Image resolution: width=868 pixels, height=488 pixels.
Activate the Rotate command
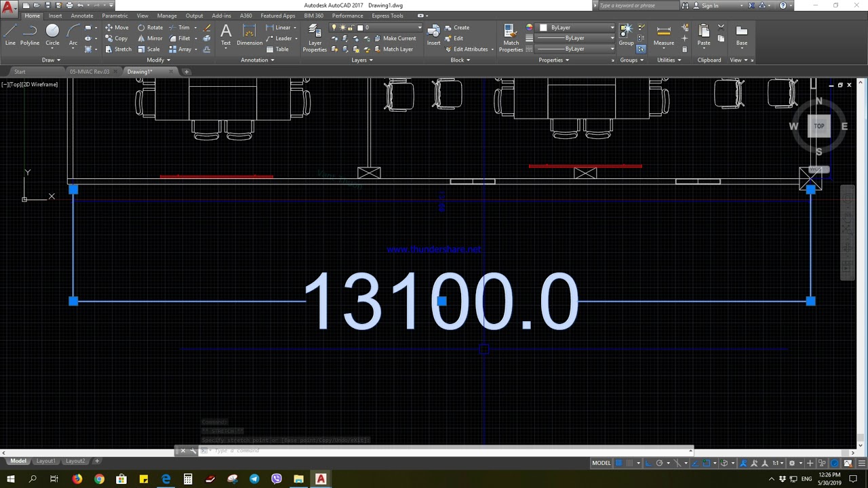coord(150,28)
